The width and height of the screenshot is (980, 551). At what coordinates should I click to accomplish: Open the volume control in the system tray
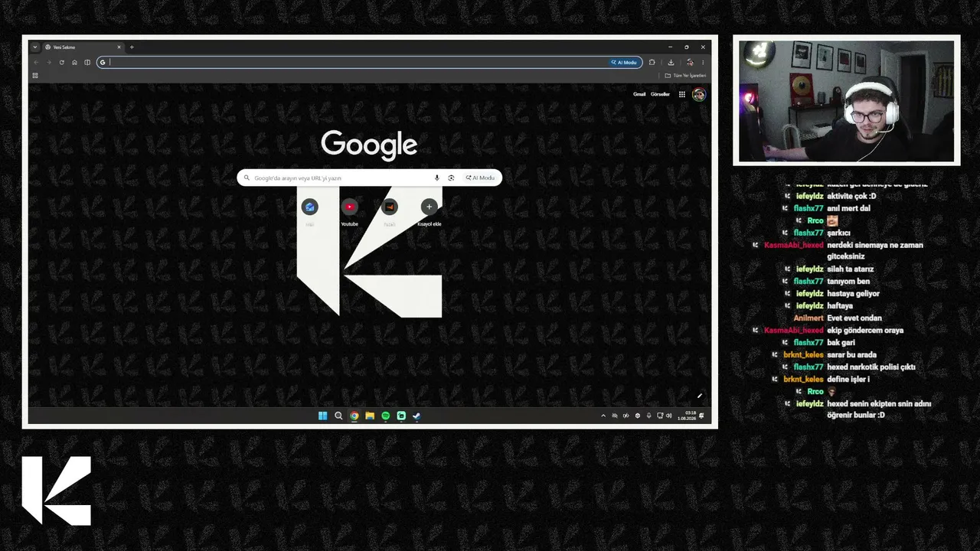(668, 416)
